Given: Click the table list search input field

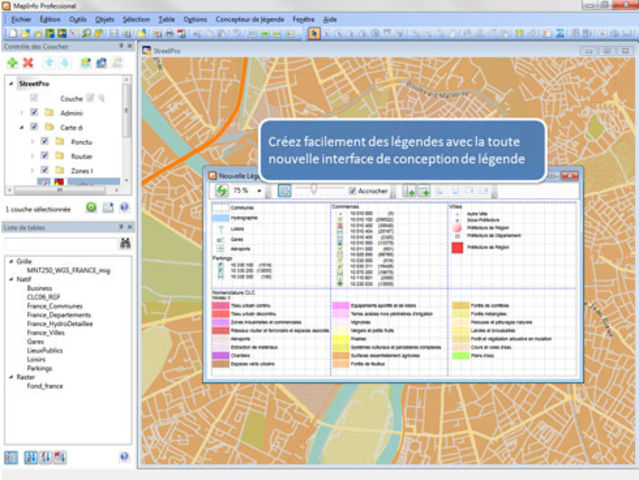Looking at the screenshot, I should click(61, 244).
